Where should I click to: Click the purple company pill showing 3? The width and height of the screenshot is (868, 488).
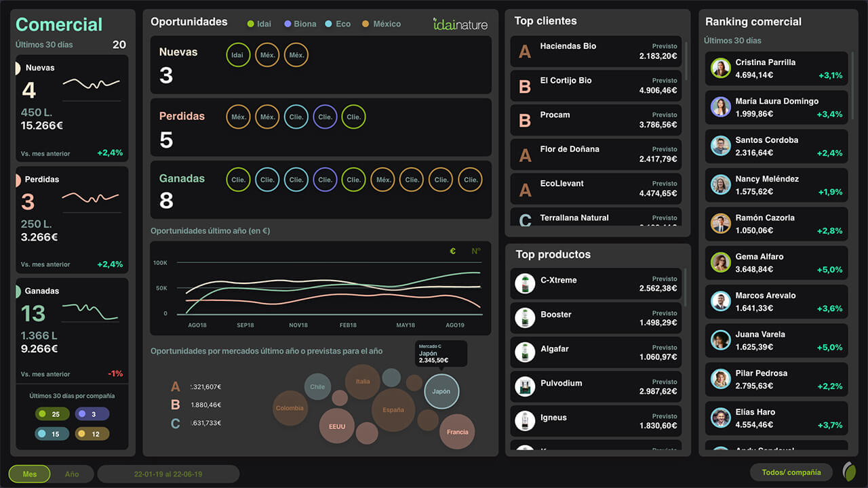click(92, 414)
